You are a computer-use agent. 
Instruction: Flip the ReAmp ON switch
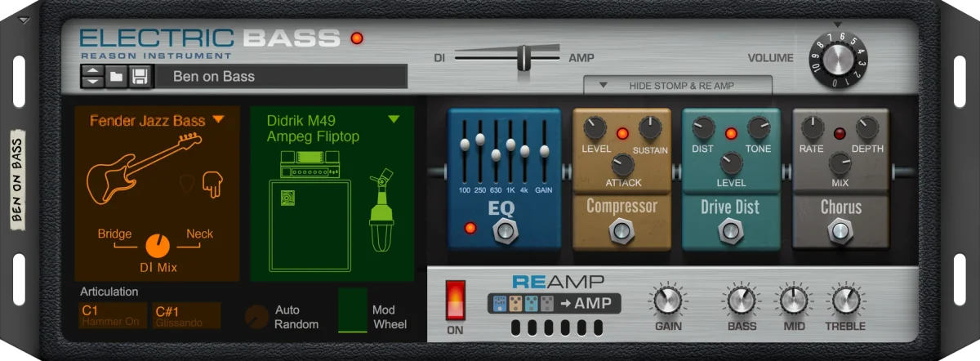click(455, 301)
